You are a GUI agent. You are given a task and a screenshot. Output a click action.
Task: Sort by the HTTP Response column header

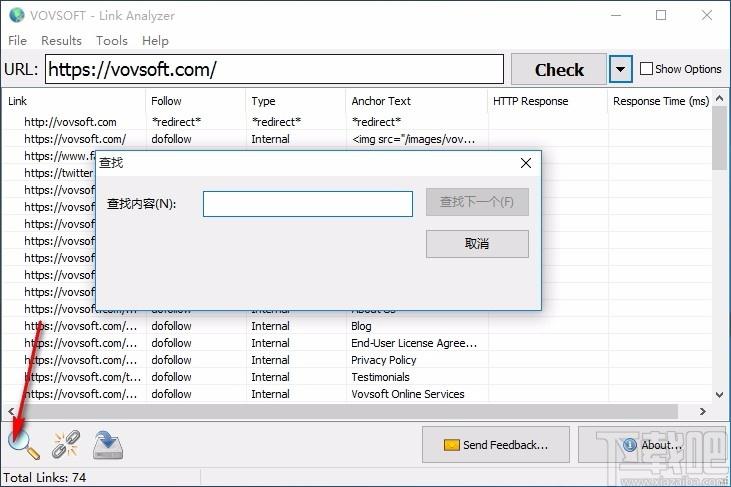547,101
